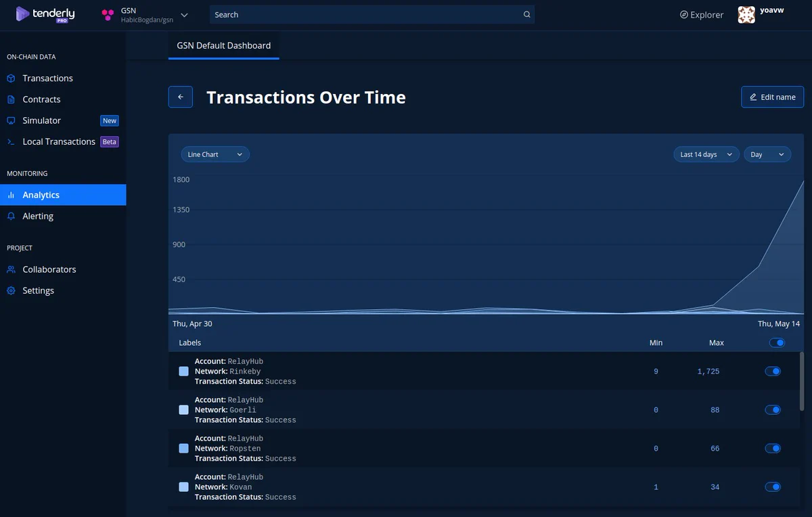
Task: Click the Thu, Apr 30 axis label
Action: (x=192, y=324)
